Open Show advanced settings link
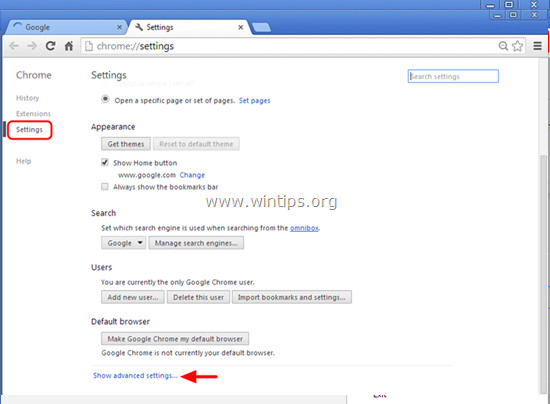 (x=135, y=376)
